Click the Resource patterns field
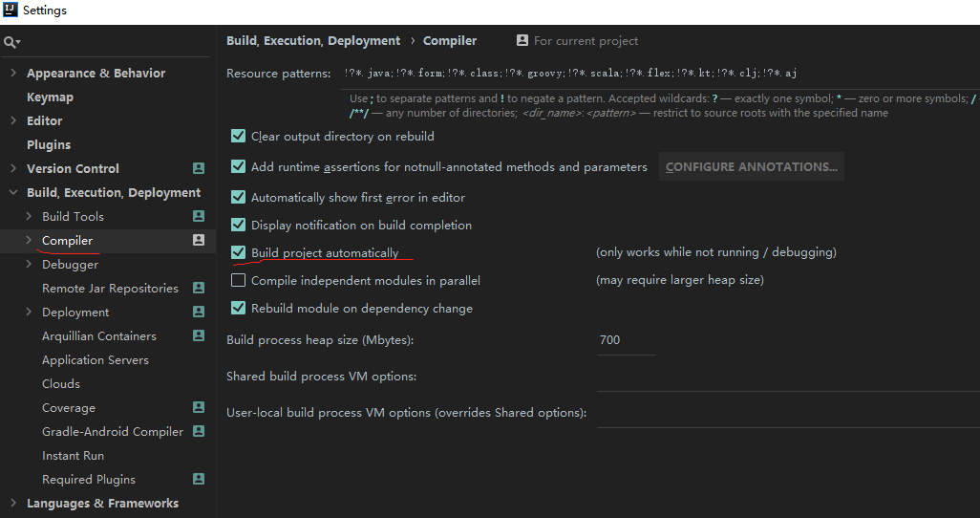The image size is (980, 518). [661, 74]
